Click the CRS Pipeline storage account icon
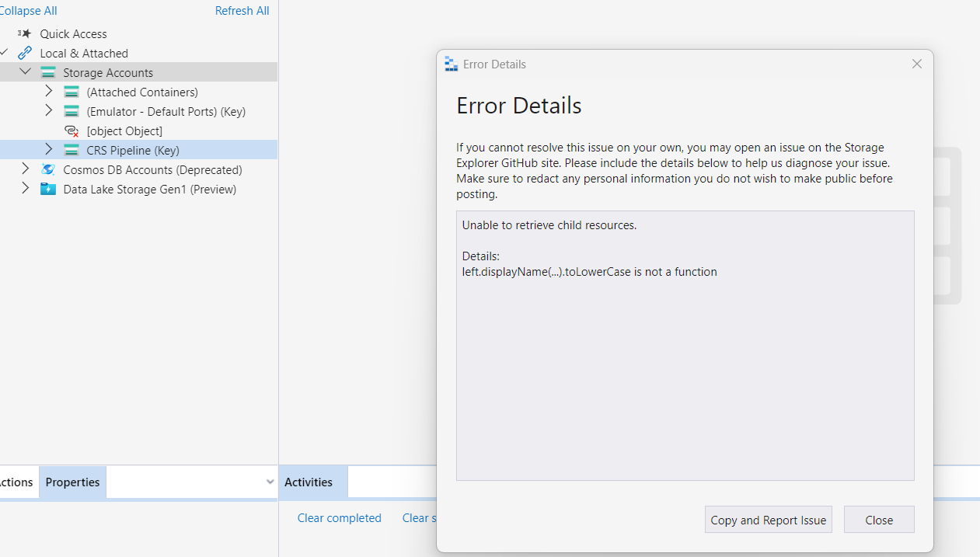 pyautogui.click(x=71, y=149)
